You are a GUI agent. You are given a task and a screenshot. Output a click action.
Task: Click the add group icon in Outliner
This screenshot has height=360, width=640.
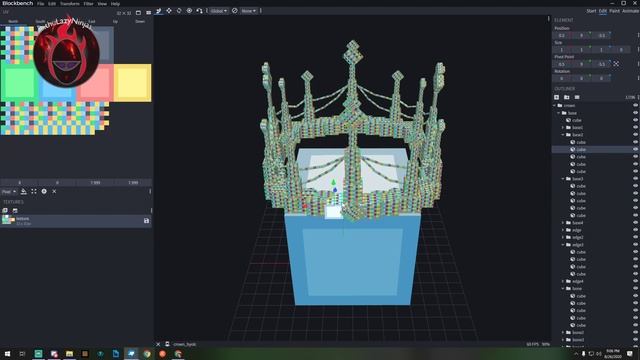click(567, 97)
